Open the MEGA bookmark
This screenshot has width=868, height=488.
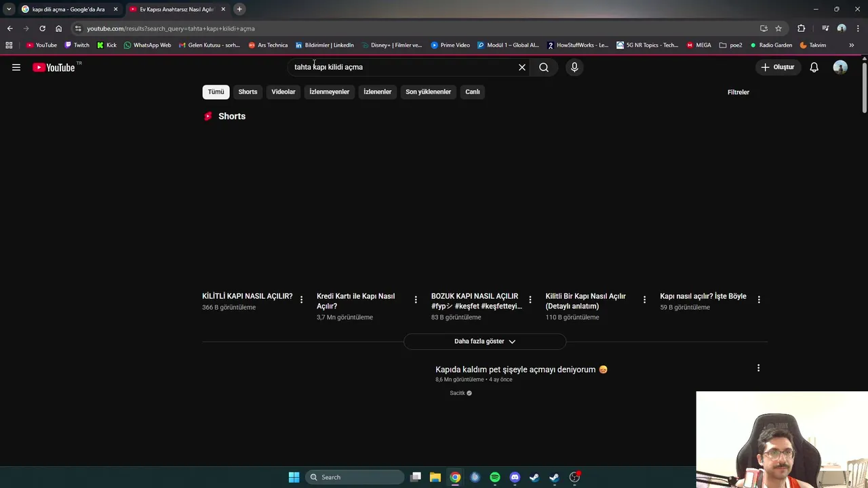[698, 45]
